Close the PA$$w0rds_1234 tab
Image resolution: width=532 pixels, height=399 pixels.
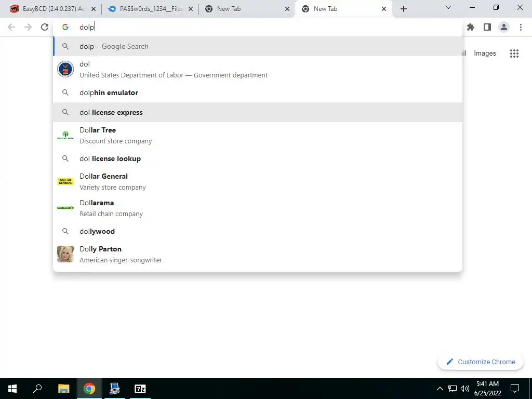(191, 9)
